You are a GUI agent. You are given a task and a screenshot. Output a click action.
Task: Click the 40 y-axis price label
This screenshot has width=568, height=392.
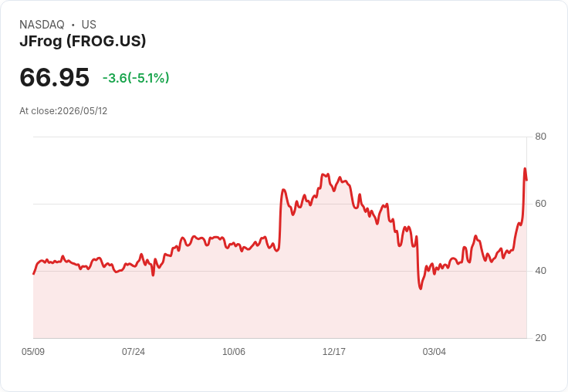click(x=540, y=271)
